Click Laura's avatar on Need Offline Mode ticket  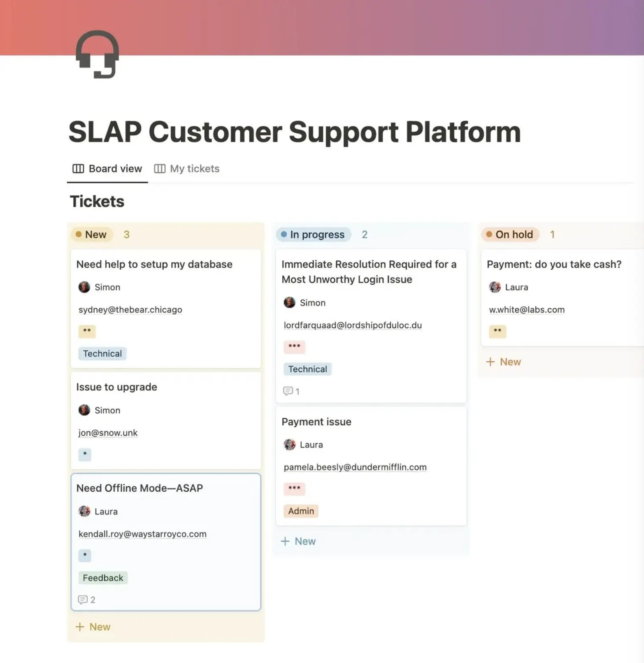click(84, 511)
